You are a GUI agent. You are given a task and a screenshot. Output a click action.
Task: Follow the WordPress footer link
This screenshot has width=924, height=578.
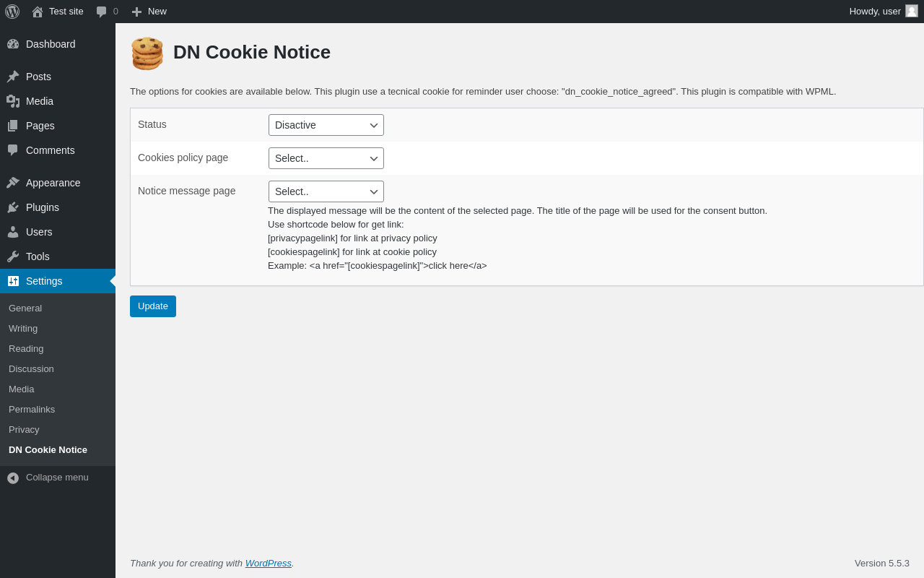click(x=269, y=563)
